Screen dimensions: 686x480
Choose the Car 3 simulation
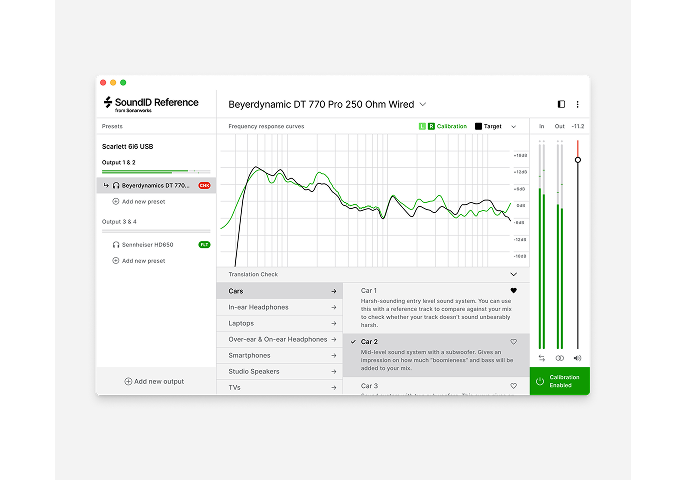tap(436, 386)
